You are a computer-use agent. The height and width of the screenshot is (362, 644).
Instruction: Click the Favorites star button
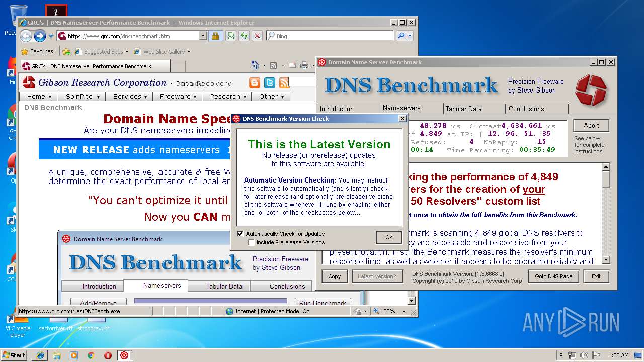click(37, 51)
